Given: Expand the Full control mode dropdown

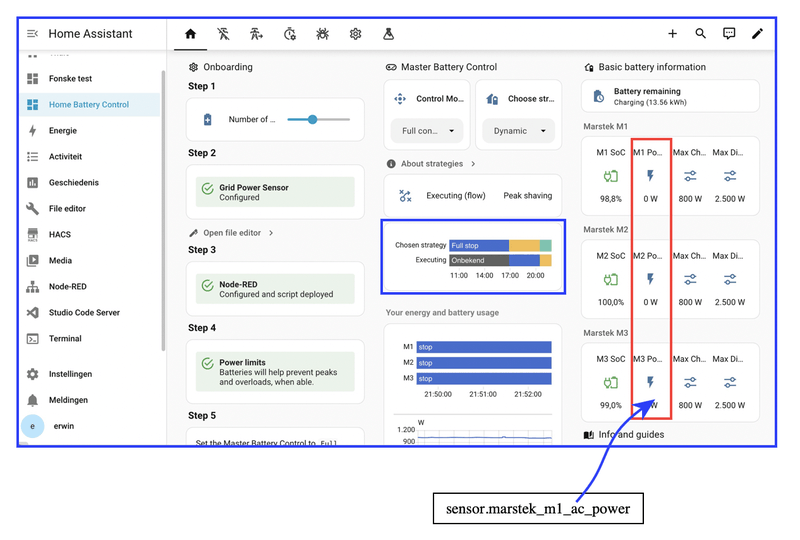Looking at the screenshot, I should [427, 131].
